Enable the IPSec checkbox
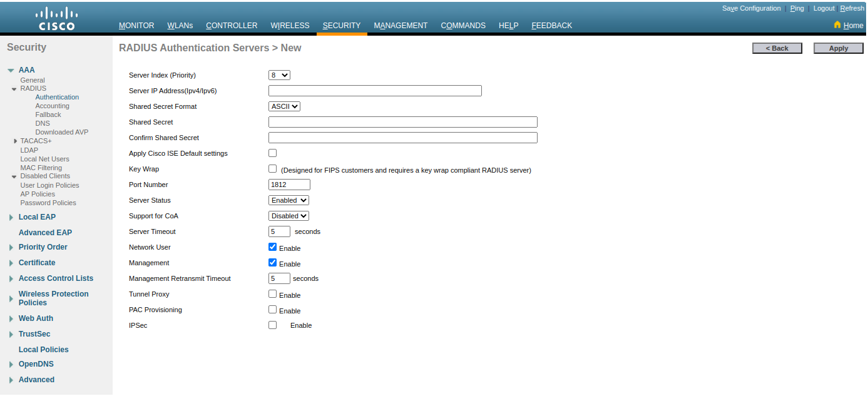The width and height of the screenshot is (868, 396). click(272, 325)
